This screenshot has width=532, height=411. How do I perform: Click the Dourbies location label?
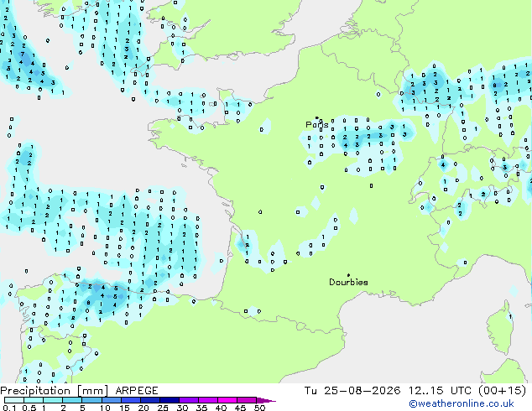point(348,282)
